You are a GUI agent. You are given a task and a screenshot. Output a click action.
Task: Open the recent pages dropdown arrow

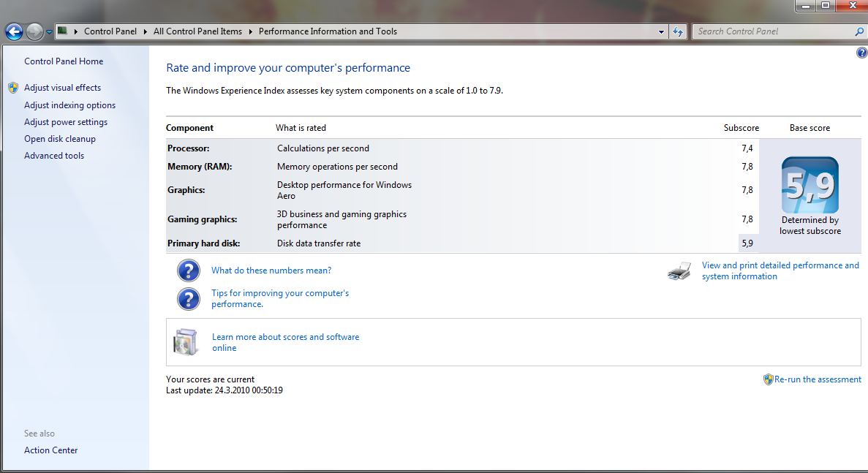click(x=49, y=31)
